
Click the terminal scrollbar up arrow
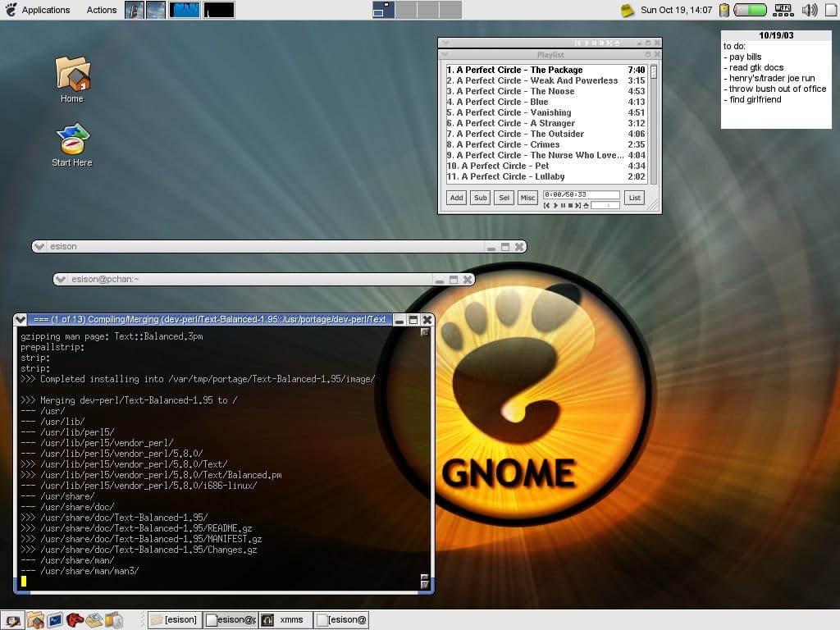[425, 332]
